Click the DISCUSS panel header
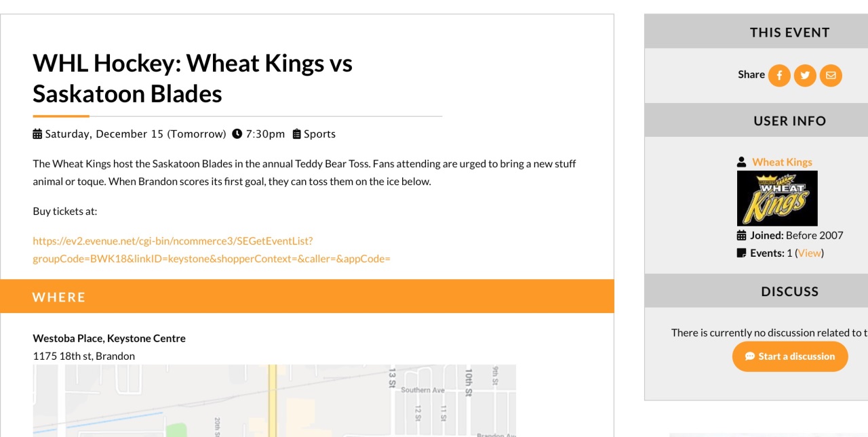This screenshot has height=437, width=868. 789,291
